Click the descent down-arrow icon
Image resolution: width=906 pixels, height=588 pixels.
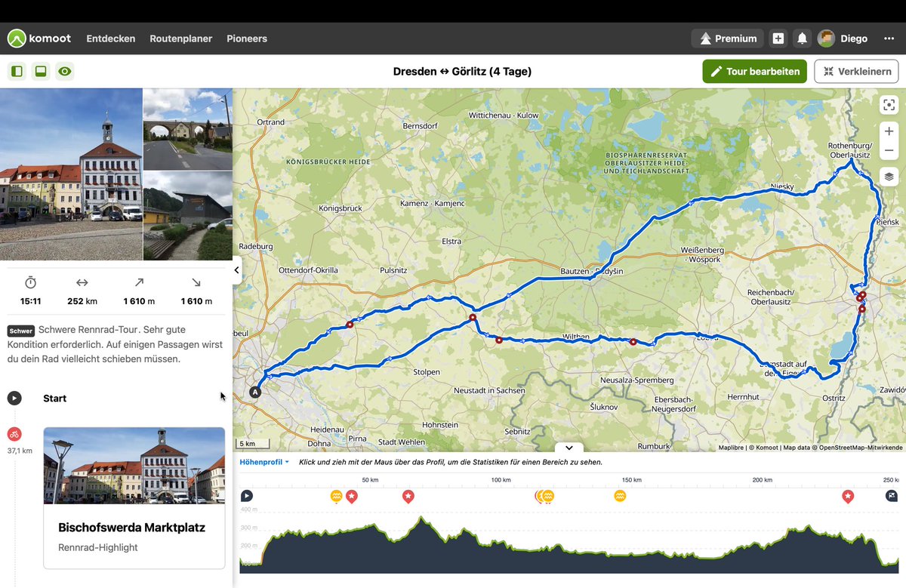(196, 282)
